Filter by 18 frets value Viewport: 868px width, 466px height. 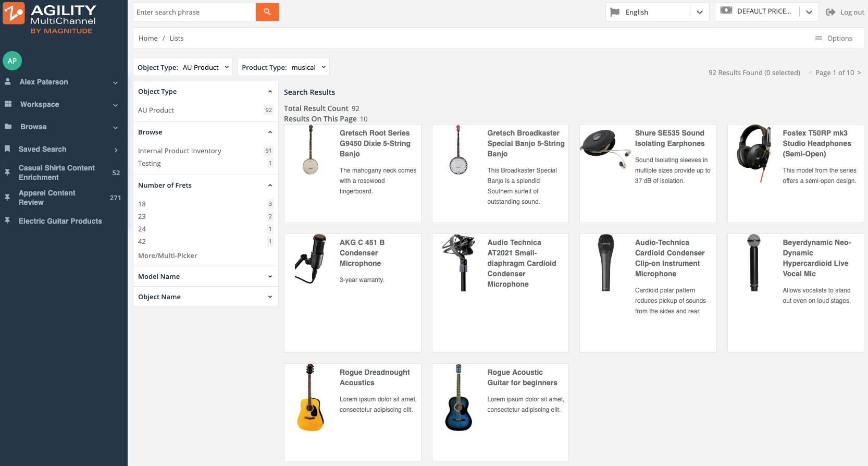tap(142, 204)
